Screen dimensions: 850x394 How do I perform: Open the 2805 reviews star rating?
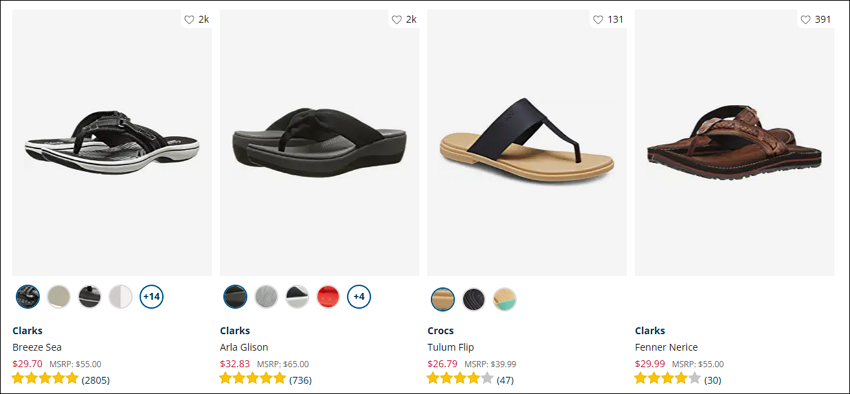click(x=60, y=379)
